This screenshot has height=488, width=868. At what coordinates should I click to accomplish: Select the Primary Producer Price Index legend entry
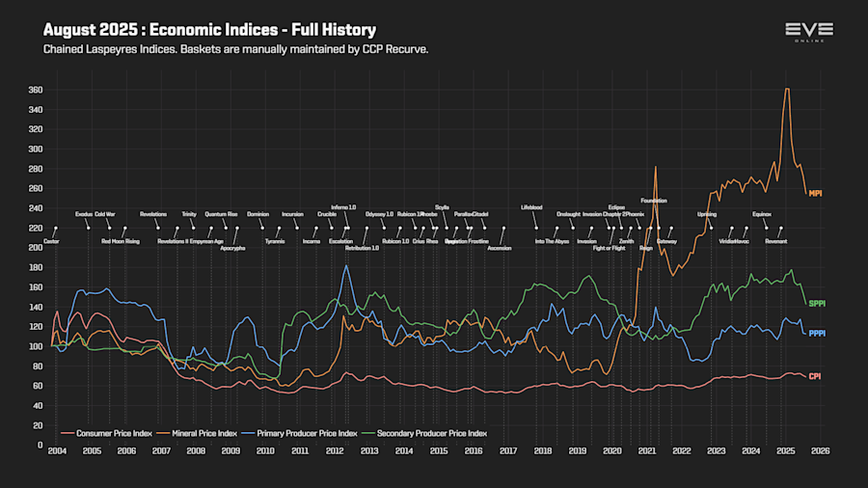300,434
